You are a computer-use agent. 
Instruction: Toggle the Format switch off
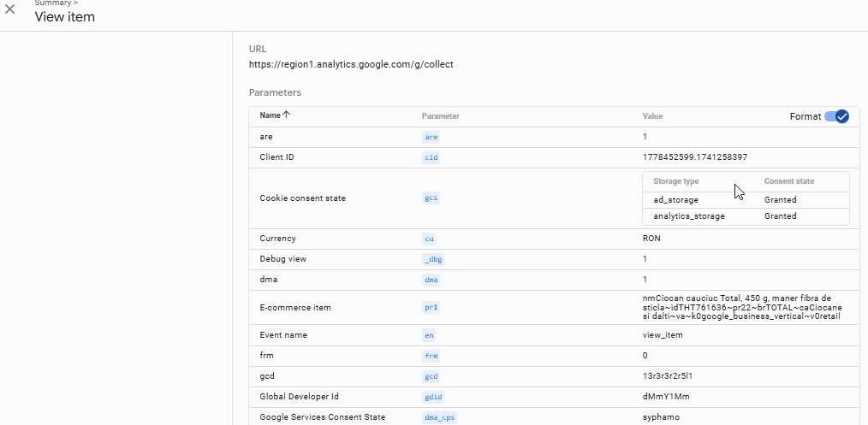tap(836, 116)
